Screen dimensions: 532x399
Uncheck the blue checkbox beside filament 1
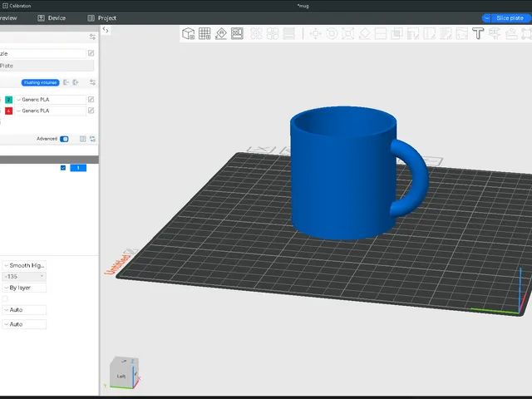point(63,168)
